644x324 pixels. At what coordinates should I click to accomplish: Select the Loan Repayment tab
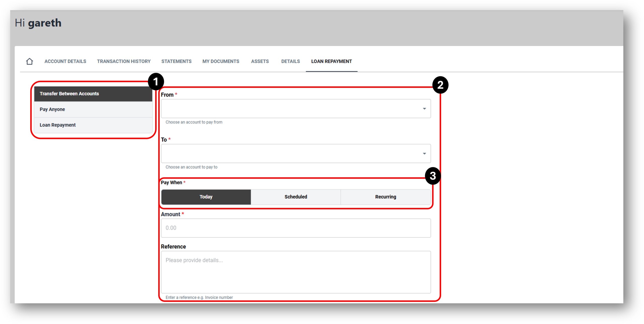pos(331,61)
